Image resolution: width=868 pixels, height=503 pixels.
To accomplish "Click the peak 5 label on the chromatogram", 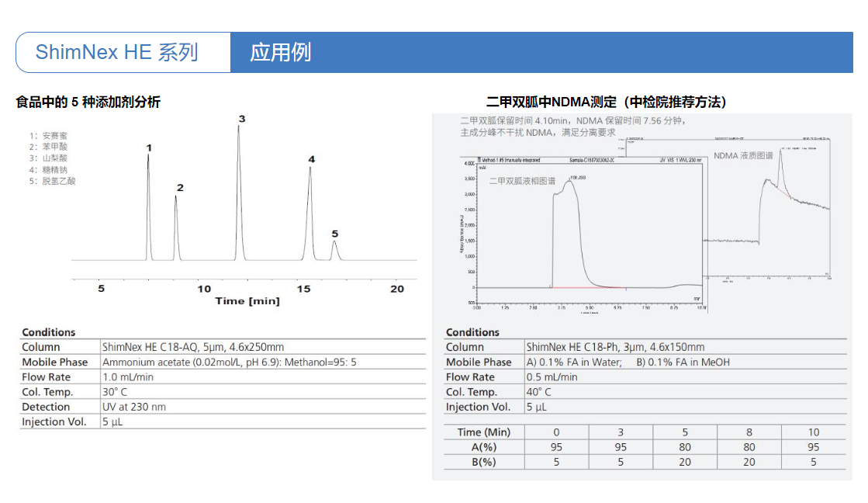I will (x=335, y=234).
